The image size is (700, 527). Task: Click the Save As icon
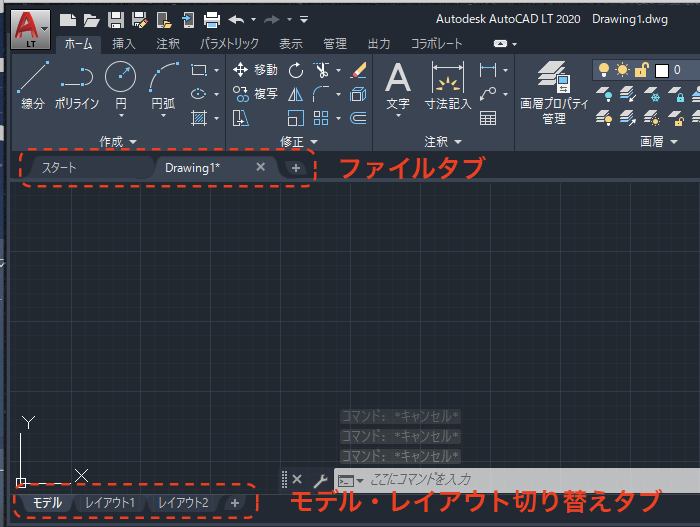coord(140,20)
